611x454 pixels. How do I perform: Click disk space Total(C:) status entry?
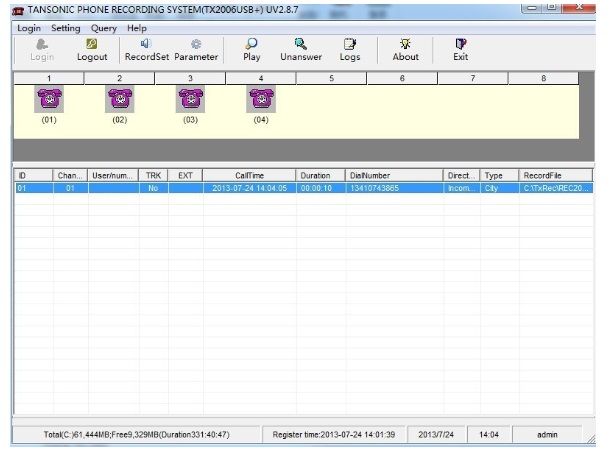(x=136, y=435)
